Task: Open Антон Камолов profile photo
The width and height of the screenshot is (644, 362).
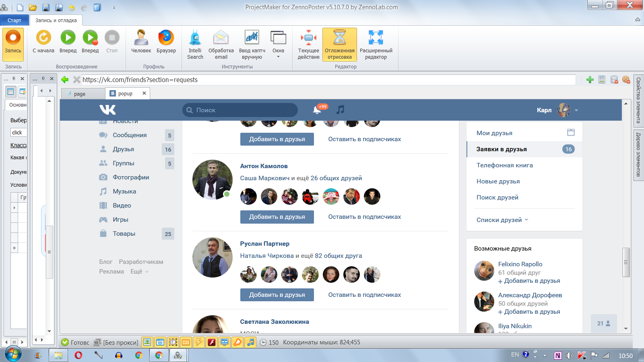Action: click(213, 180)
